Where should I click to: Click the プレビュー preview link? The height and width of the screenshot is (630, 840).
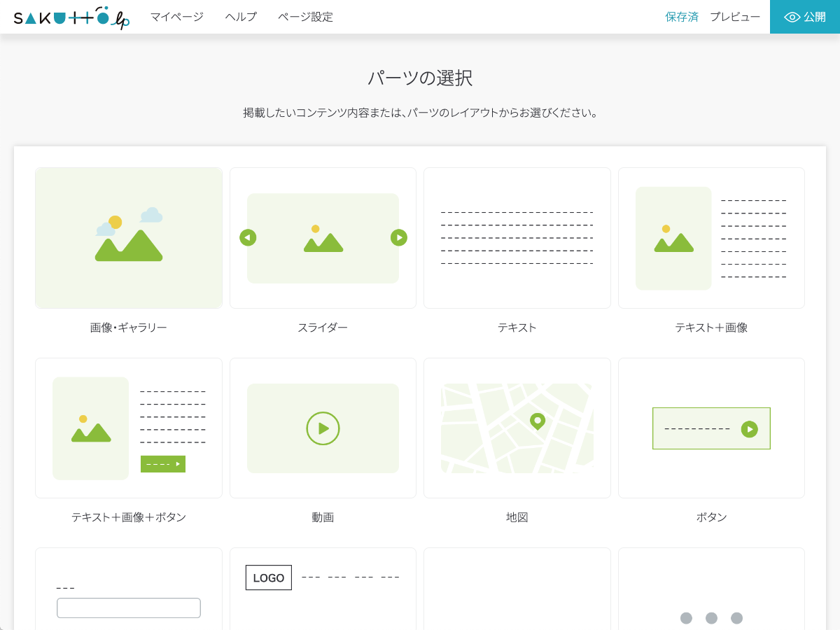(735, 17)
